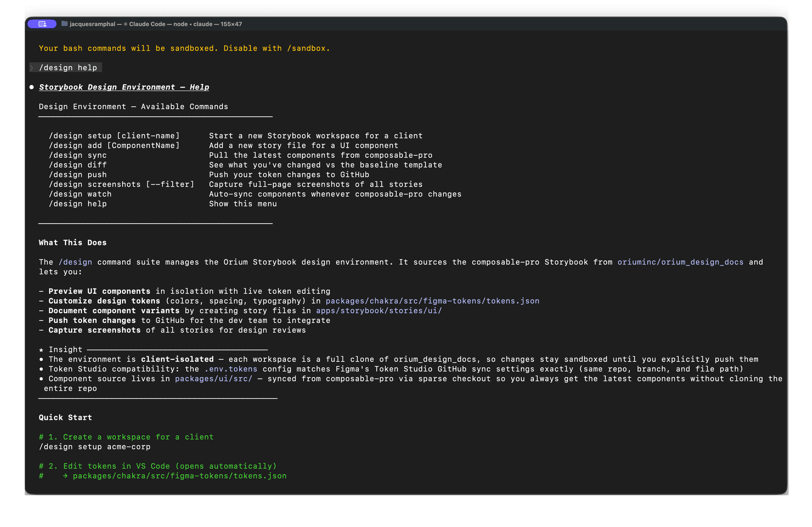Open the oriuminc/orium_design_docs link
Screen dimensions: 812x527
click(x=680, y=262)
